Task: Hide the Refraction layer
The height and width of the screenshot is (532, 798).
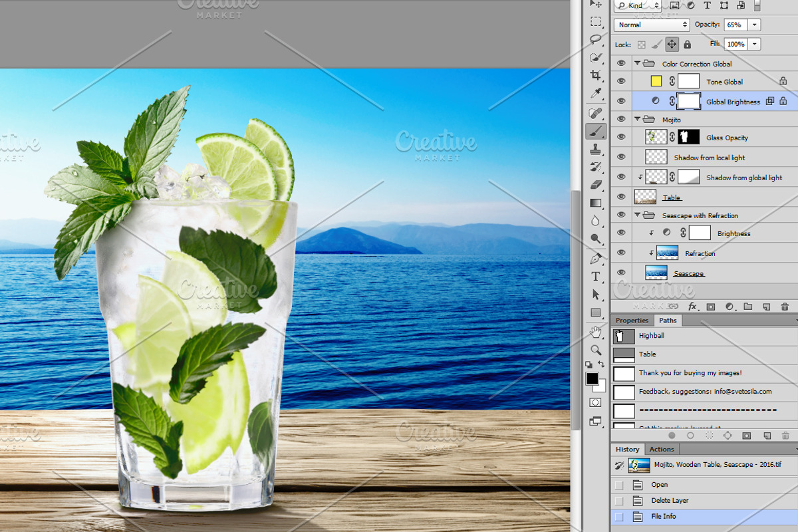Action: click(x=621, y=253)
